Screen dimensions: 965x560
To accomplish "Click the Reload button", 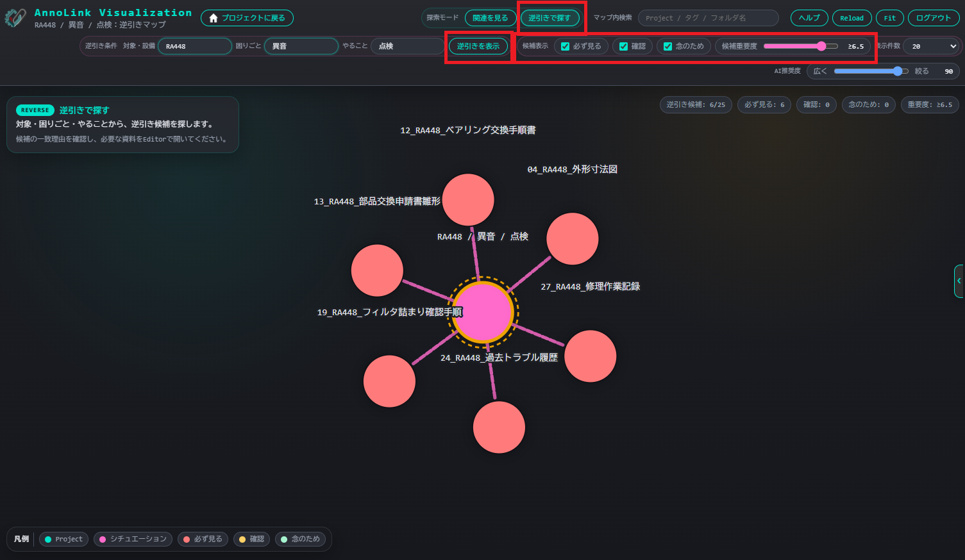I will 852,18.
